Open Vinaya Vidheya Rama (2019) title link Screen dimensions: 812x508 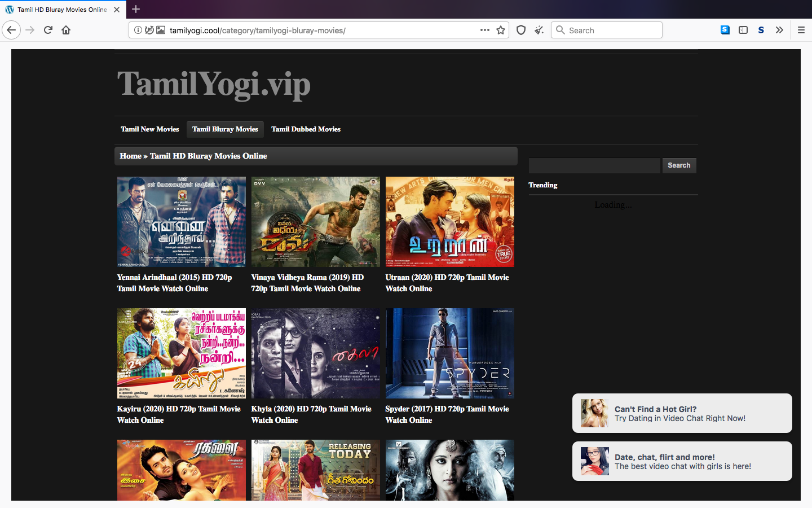[x=308, y=283]
